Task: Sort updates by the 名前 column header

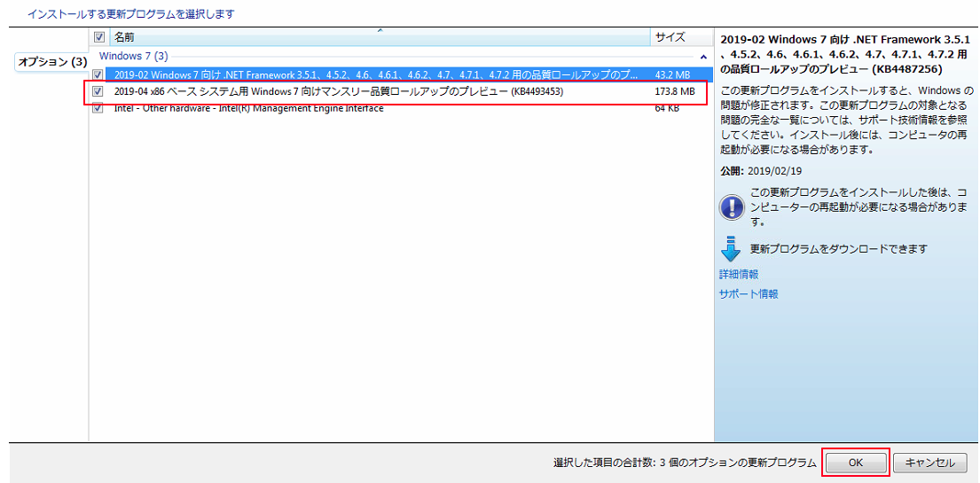Action: pos(380,37)
